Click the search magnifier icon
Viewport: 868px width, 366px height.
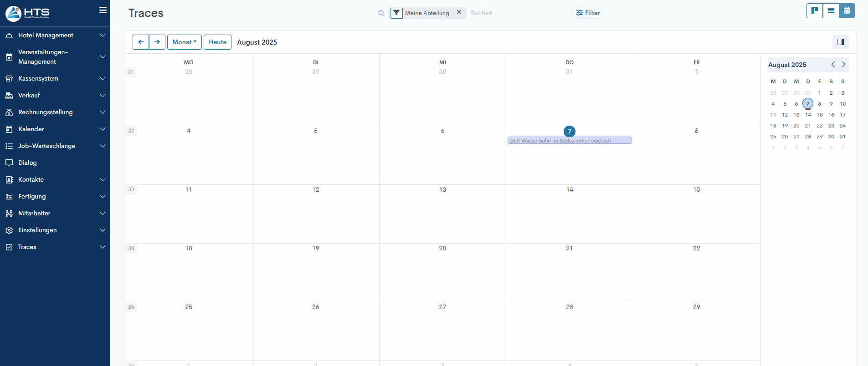(x=381, y=13)
